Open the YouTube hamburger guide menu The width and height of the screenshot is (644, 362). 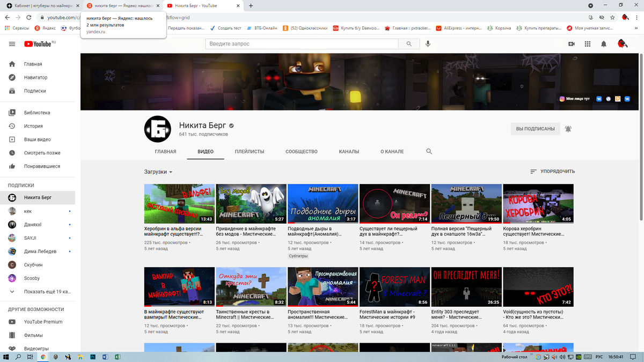pyautogui.click(x=12, y=44)
